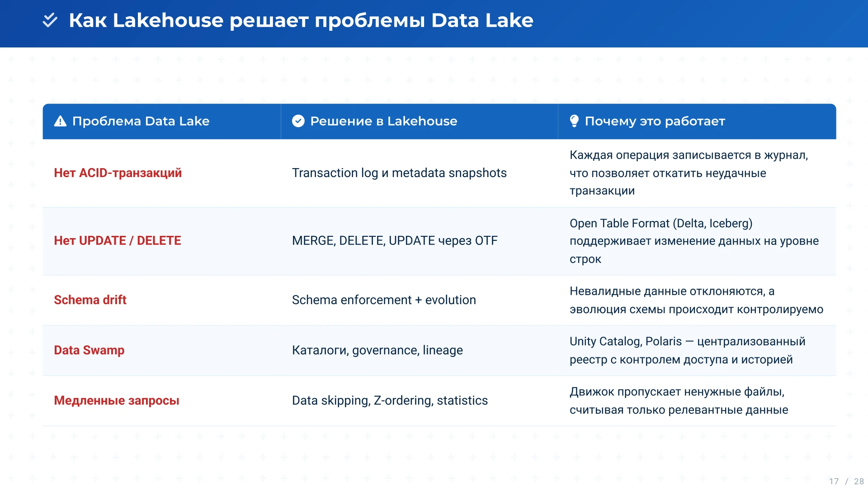Click the slide page counter 17 / 28
The width and height of the screenshot is (868, 488).
pos(846,481)
